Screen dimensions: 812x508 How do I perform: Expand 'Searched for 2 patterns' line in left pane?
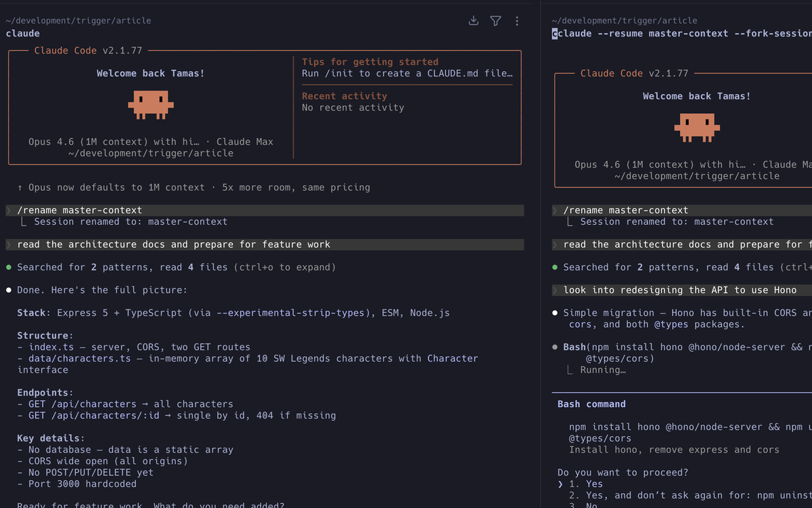(176, 268)
